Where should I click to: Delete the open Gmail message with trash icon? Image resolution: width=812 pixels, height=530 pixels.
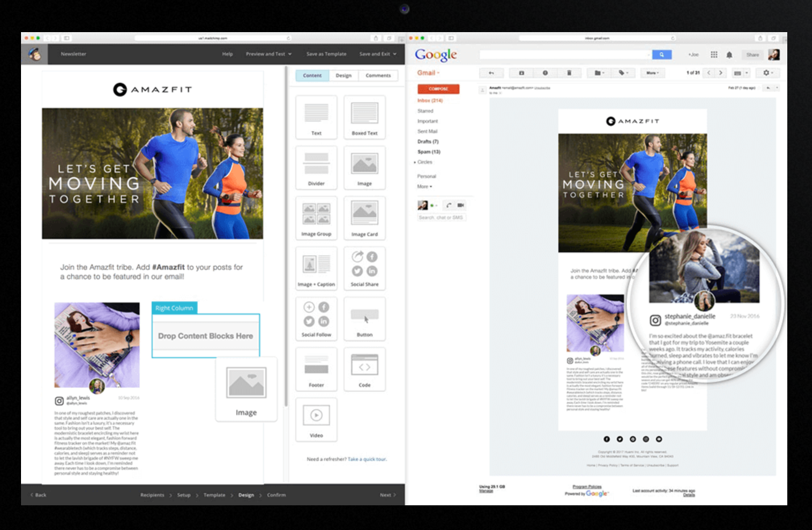coord(569,73)
